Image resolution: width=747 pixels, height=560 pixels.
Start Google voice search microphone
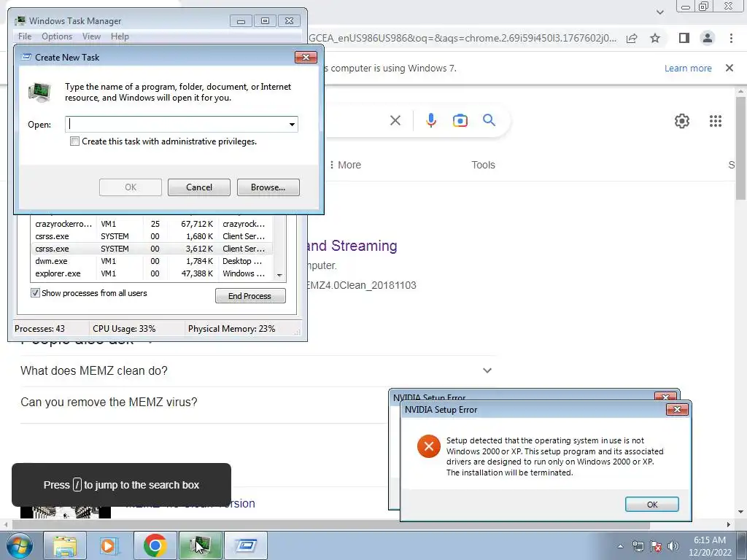(x=431, y=120)
